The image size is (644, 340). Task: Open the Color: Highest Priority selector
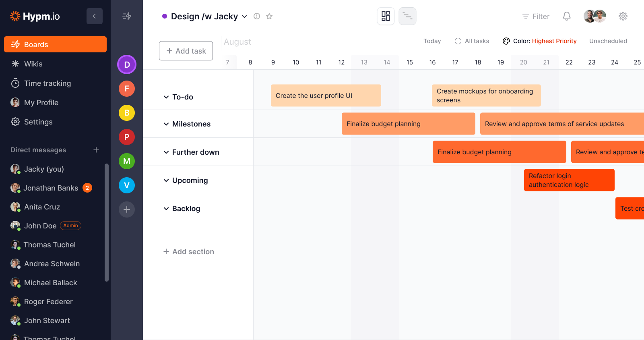(539, 41)
